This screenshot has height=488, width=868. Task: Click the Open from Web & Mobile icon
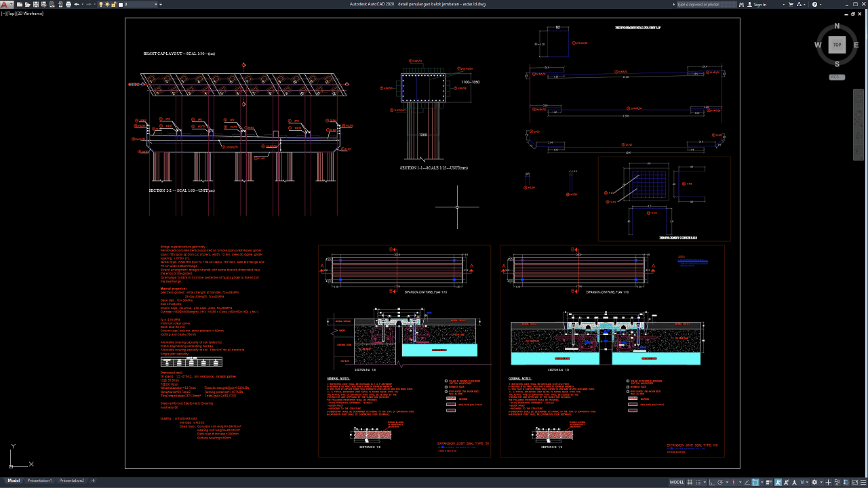(52, 4)
